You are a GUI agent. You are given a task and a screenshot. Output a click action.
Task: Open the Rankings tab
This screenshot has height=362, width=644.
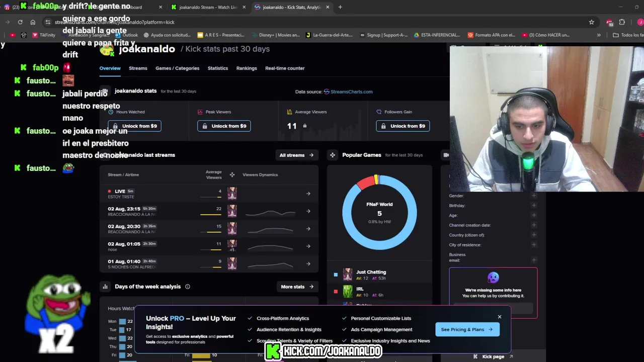click(247, 68)
